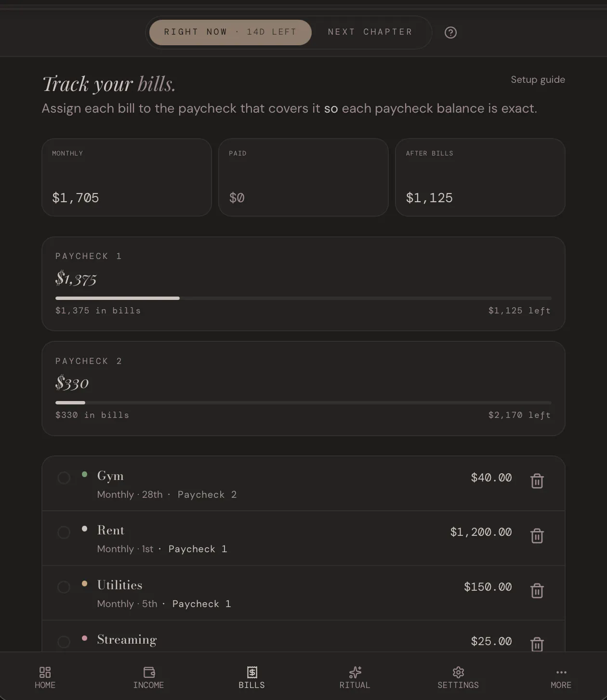
Task: Open the Monthly $1,705 summary card
Action: (x=127, y=177)
